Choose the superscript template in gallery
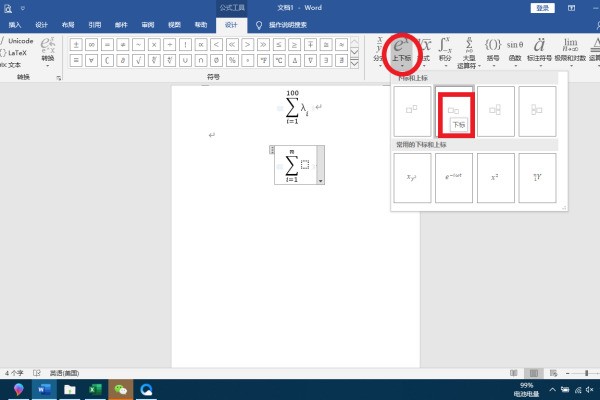The image size is (600, 400). pos(413,110)
